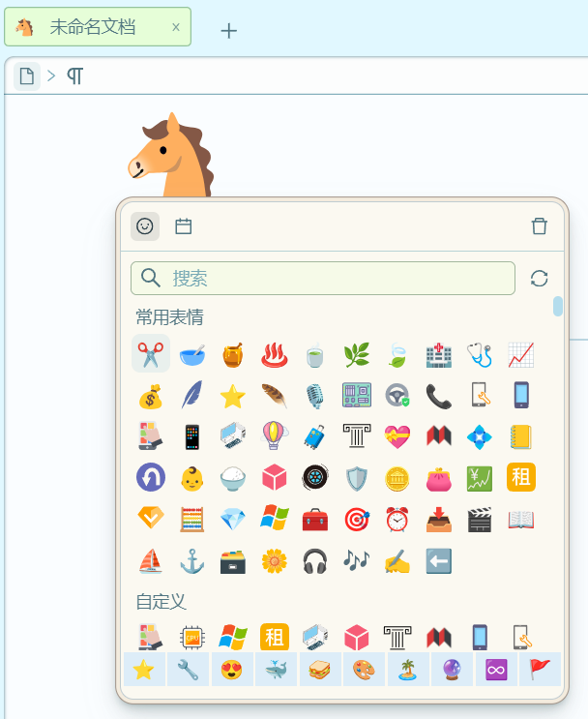Select the U-turn arrow emoji
588x719 pixels.
[x=151, y=477]
